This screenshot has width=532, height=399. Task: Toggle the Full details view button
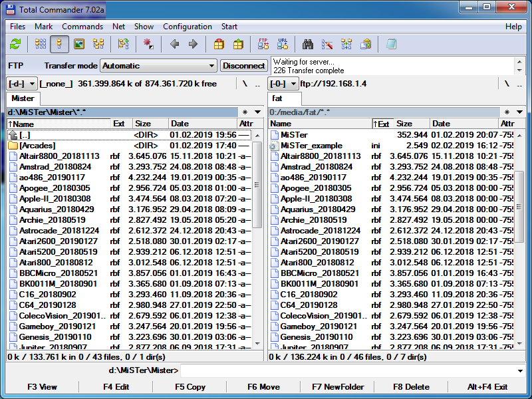point(60,45)
